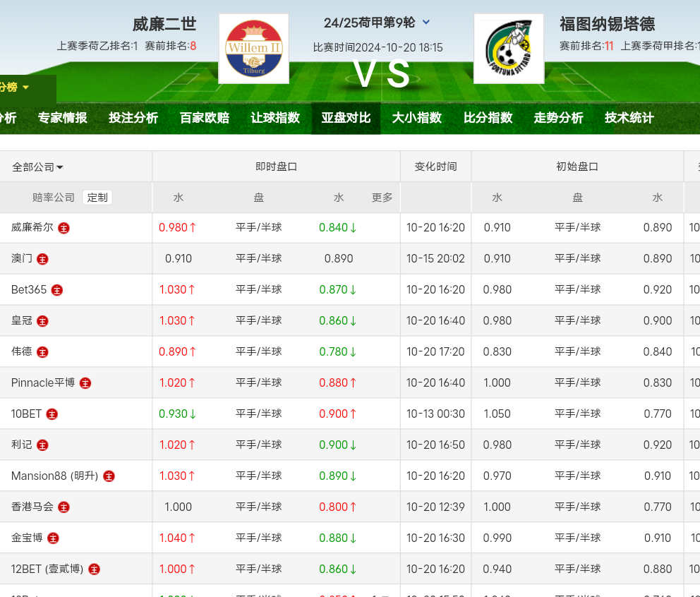
Task: Click 伟德's live home odds 0.890
Action: 178,351
